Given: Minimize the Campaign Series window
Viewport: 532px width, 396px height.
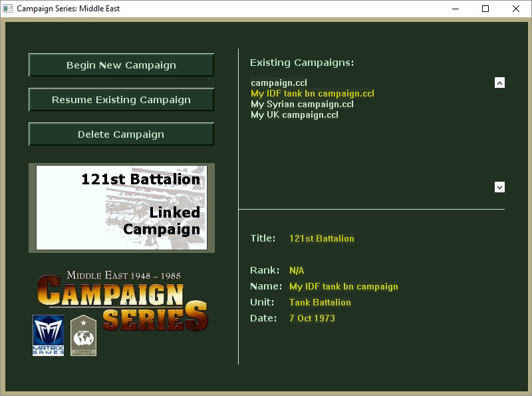Looking at the screenshot, I should (456, 9).
